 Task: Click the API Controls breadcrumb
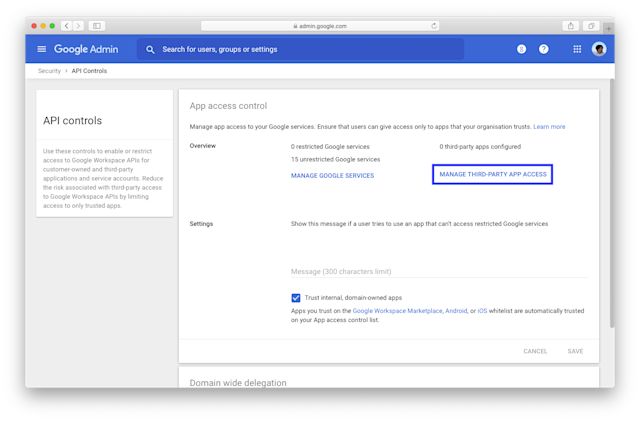[x=89, y=71]
